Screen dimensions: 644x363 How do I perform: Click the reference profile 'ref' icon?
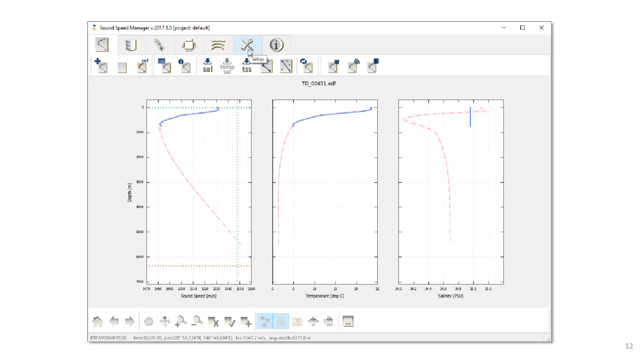point(142,65)
